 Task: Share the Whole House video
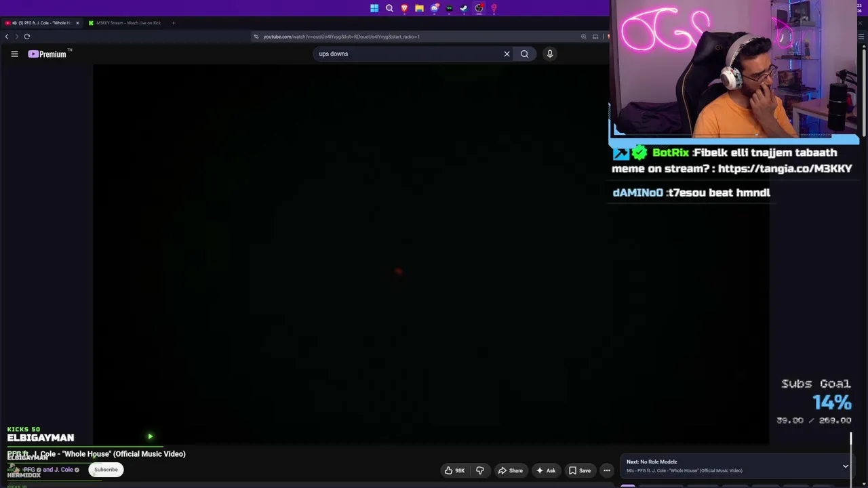[x=510, y=470]
